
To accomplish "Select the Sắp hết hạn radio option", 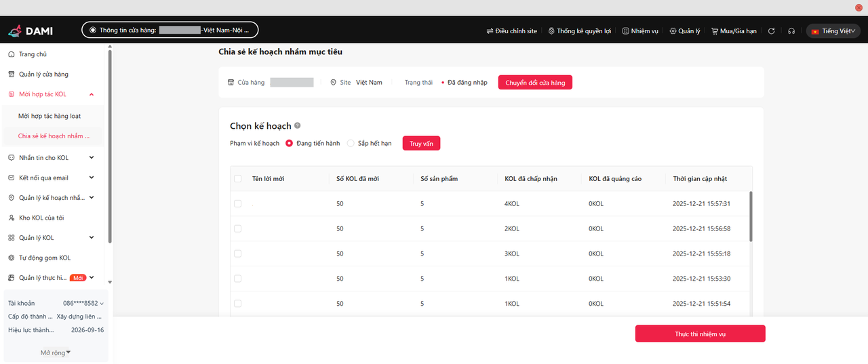I will click(351, 144).
